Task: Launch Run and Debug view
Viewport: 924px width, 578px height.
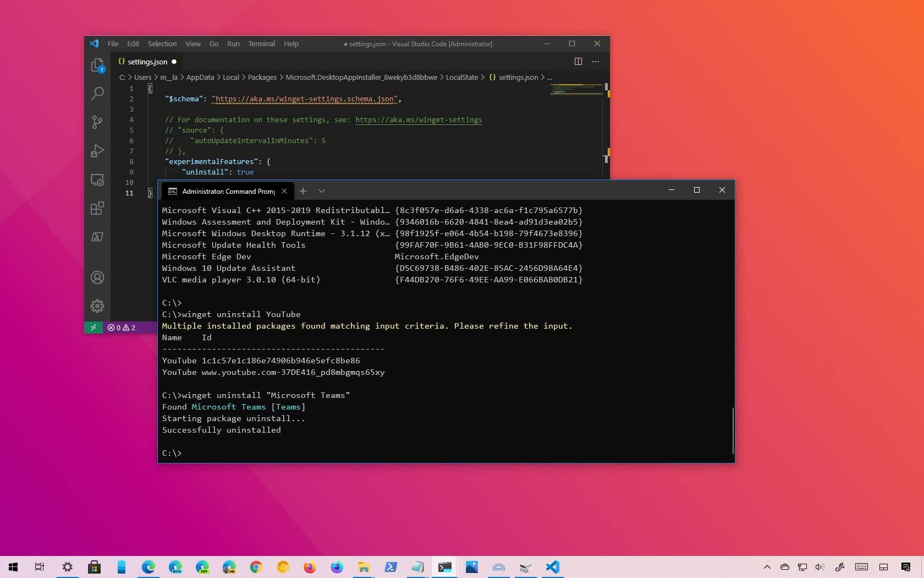Action: tap(97, 151)
